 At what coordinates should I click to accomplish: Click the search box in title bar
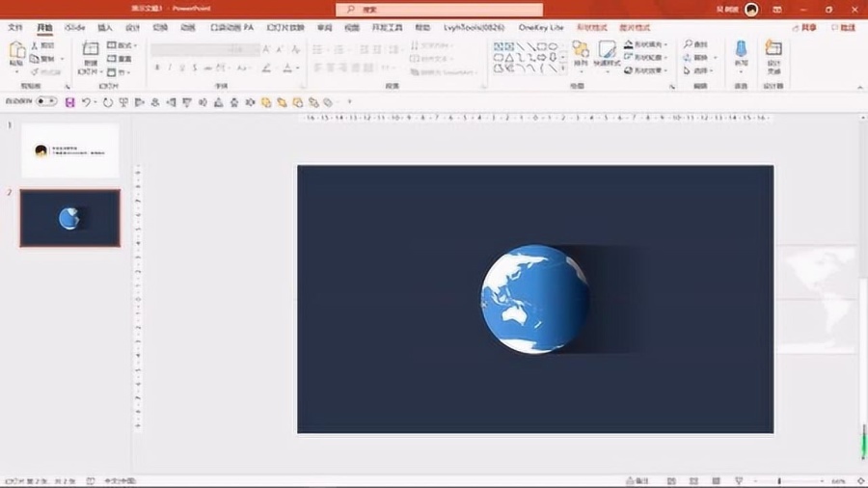(440, 10)
